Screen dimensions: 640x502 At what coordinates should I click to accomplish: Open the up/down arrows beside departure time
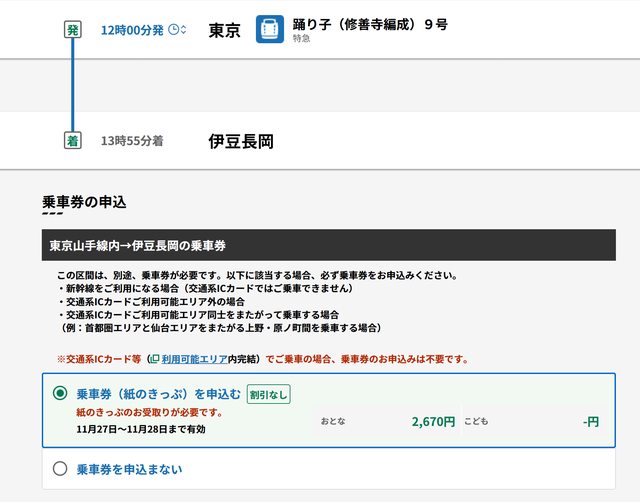184,30
